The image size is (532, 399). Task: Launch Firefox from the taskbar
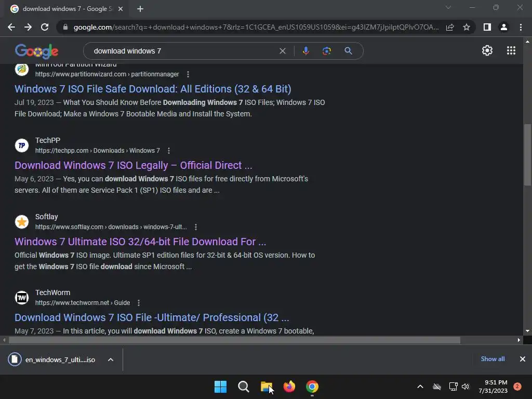tap(289, 387)
